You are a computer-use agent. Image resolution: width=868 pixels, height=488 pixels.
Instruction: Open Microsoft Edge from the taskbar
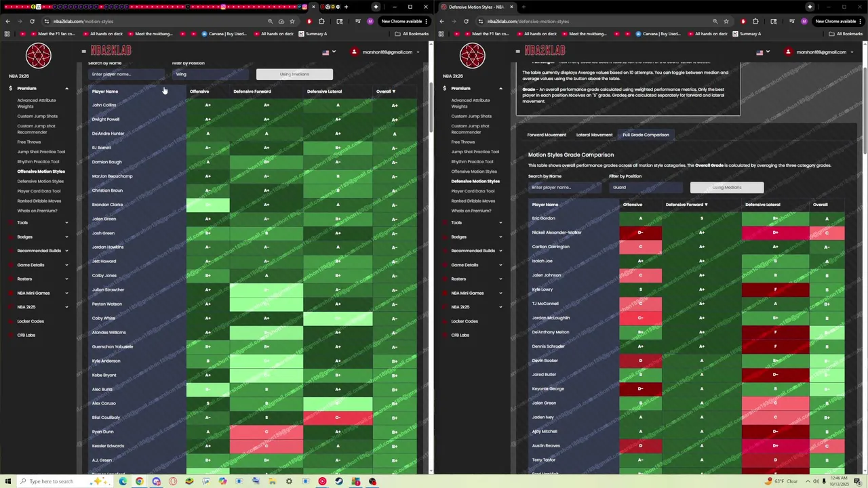(123, 481)
